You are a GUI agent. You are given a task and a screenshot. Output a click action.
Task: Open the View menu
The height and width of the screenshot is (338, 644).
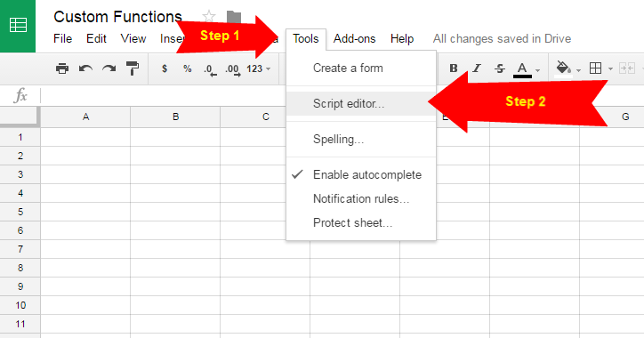pos(133,38)
